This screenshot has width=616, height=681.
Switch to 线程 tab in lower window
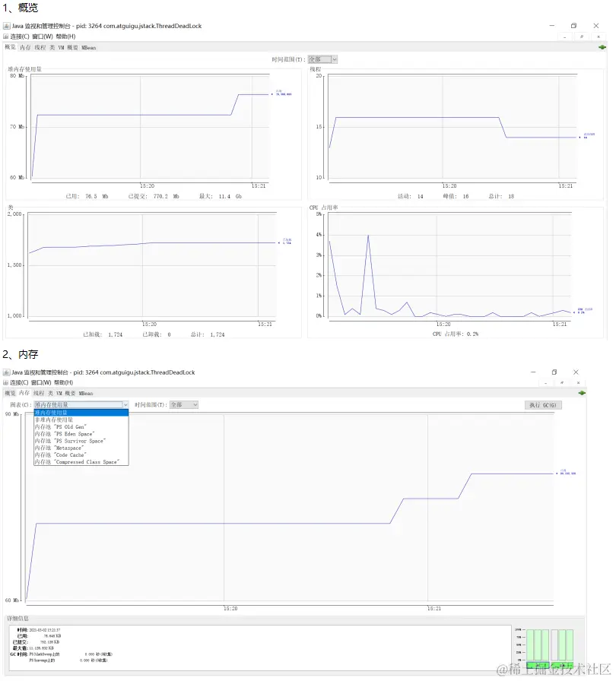coord(39,393)
